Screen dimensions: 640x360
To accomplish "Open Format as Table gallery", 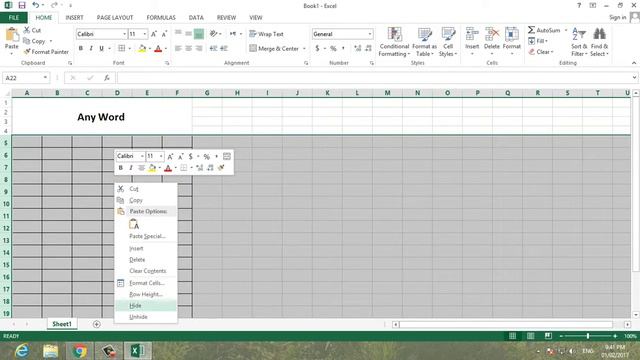I will pyautogui.click(x=424, y=42).
